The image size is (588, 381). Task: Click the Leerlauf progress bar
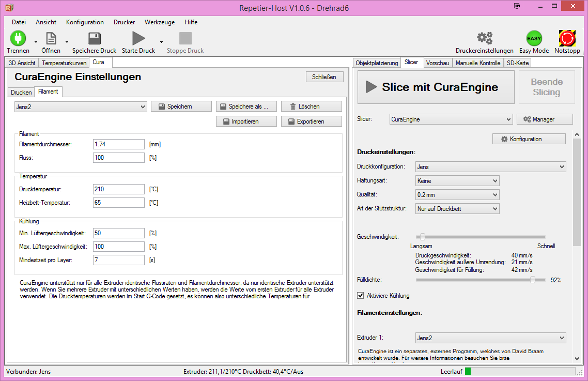pos(520,371)
